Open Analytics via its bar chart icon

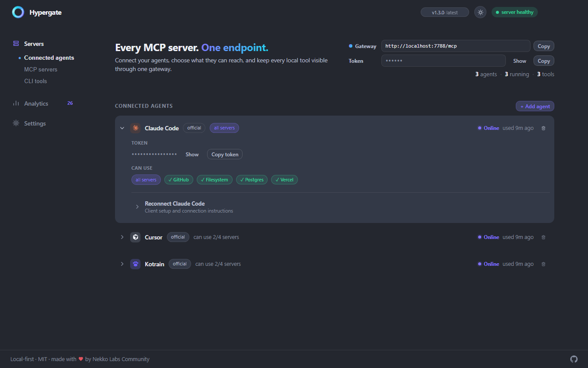pos(16,103)
